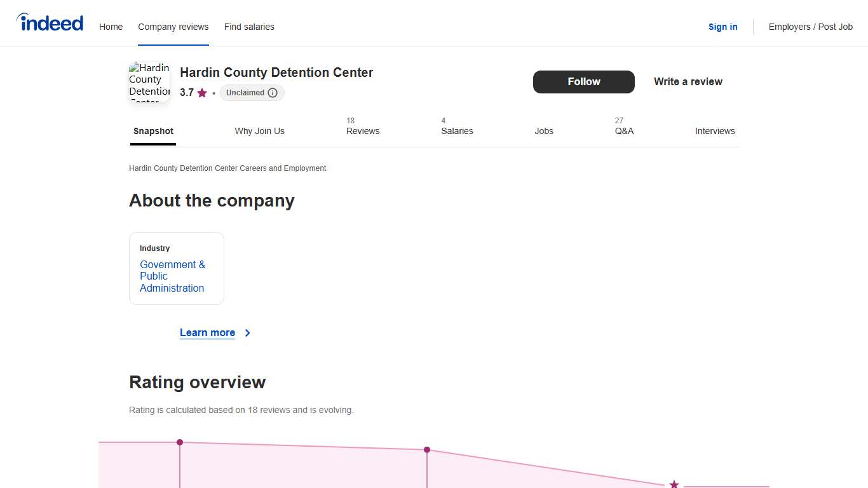The height and width of the screenshot is (488, 868).
Task: View the Interviews tab
Action: (x=715, y=131)
